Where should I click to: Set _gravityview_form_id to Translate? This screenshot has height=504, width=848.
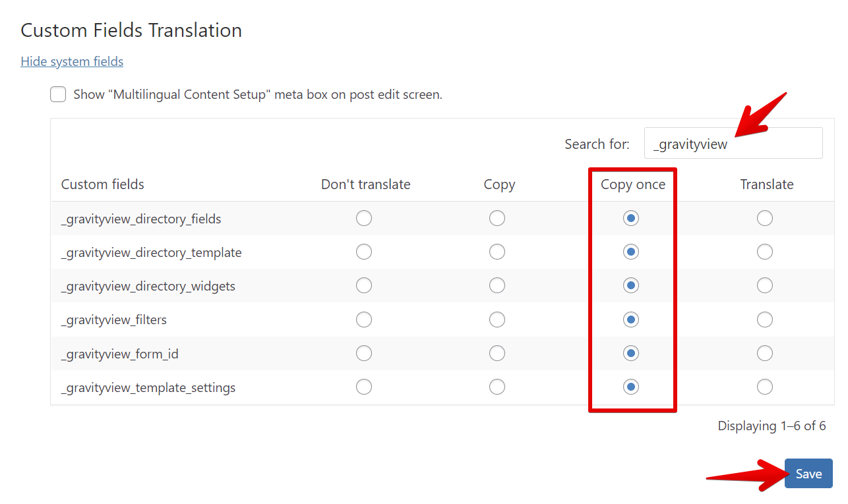[x=765, y=354]
